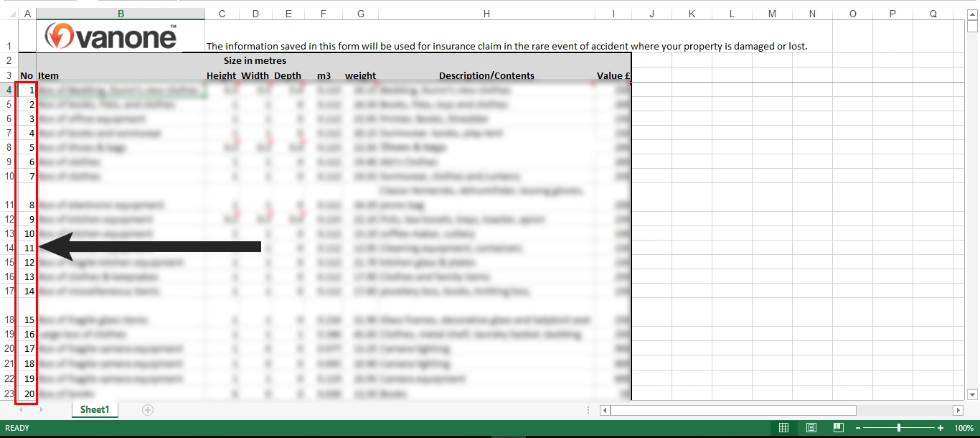Viewport: 980px width, 438px height.
Task: Click vertical scrollbar down arrow
Action: click(972, 394)
